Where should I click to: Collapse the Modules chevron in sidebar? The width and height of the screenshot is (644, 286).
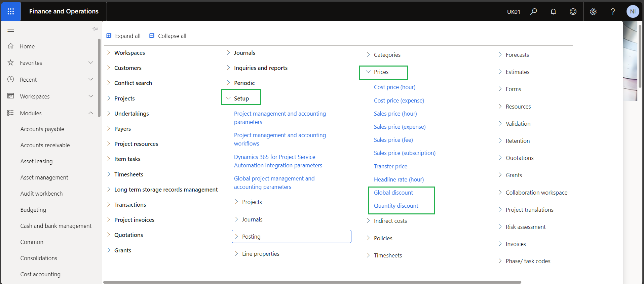(91, 113)
